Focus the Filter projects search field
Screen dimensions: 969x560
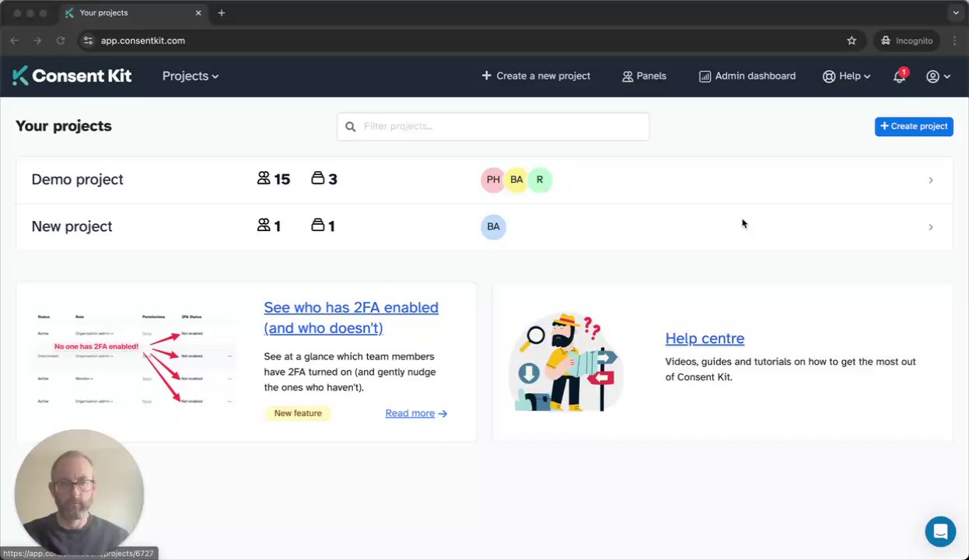coord(493,126)
